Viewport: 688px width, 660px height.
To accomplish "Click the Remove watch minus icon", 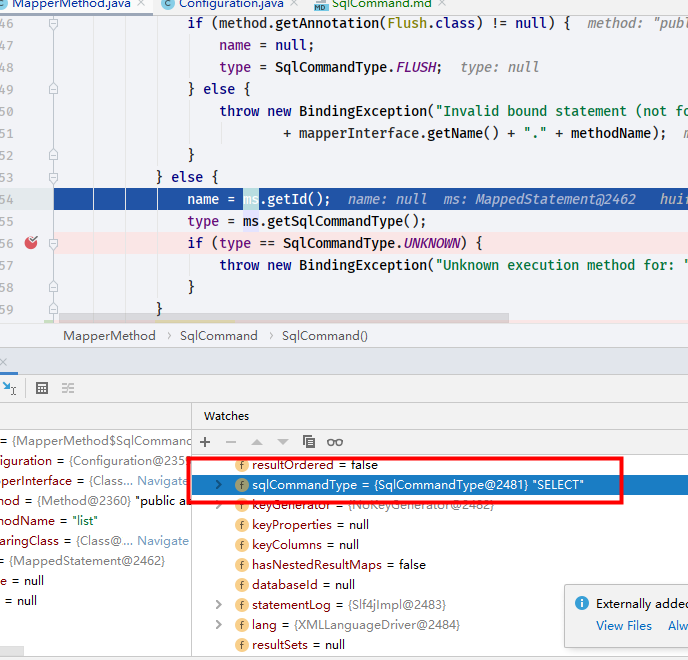I will click(x=231, y=441).
